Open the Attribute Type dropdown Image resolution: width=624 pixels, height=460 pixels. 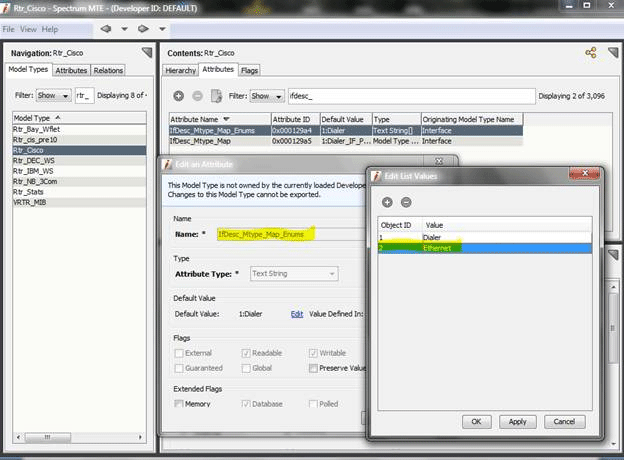pyautogui.click(x=292, y=273)
